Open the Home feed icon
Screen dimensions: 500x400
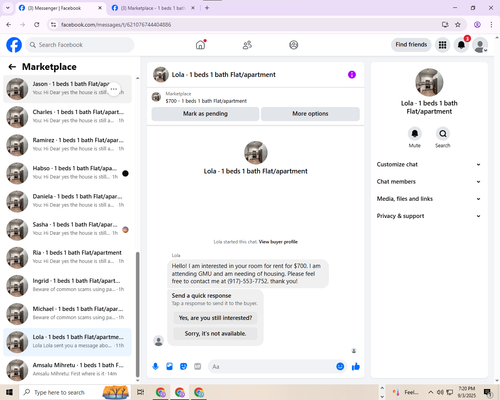tap(200, 45)
